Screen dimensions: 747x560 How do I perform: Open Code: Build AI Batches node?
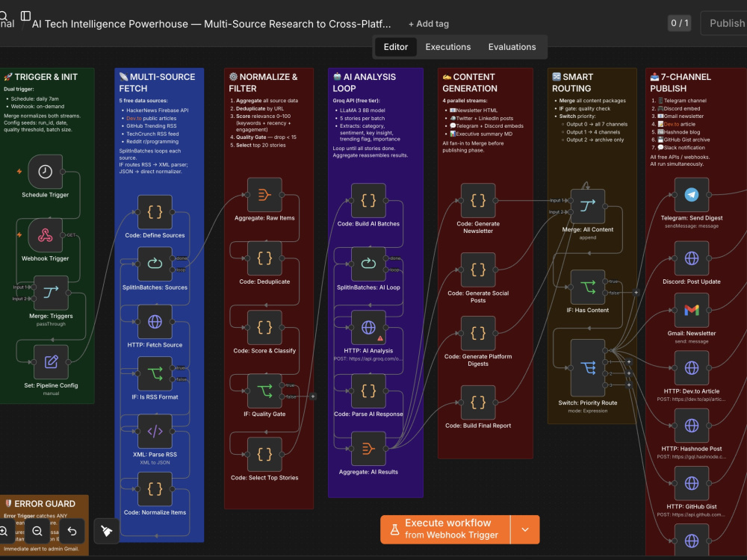tap(368, 200)
